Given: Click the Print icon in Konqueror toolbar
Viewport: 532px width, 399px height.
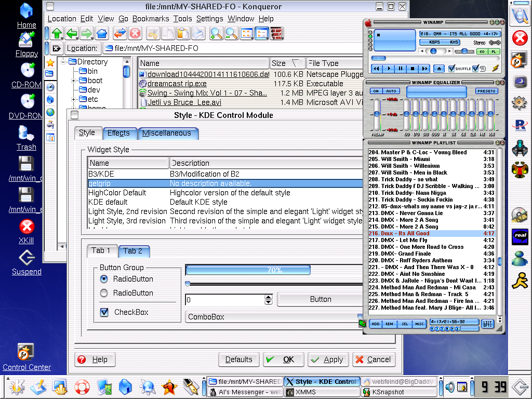Looking at the screenshot, I should 198,34.
